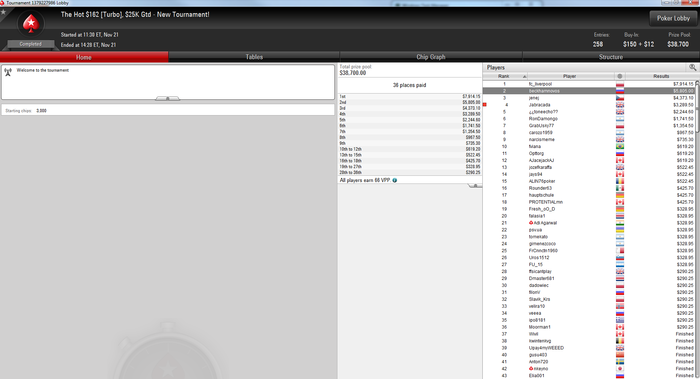Open the Structure tab
700x379 pixels.
611,57
